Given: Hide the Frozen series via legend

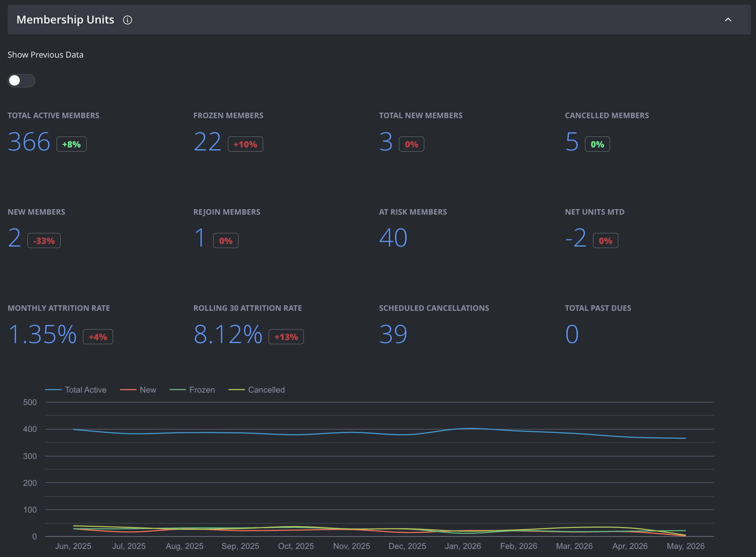Looking at the screenshot, I should pyautogui.click(x=192, y=390).
